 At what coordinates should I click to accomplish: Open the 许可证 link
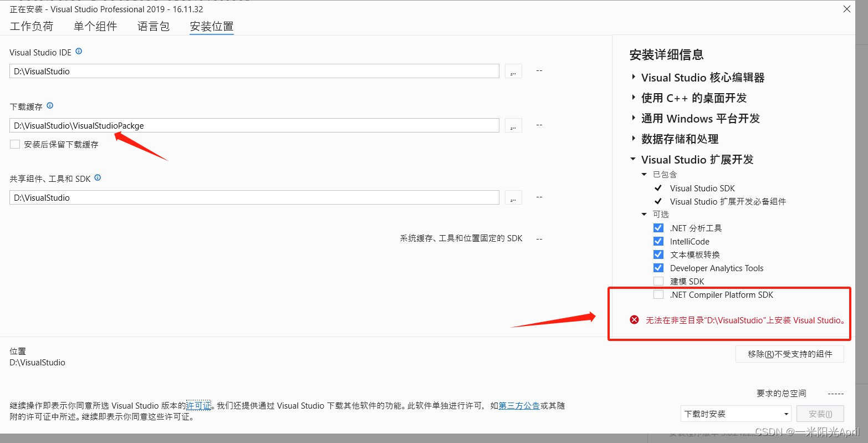click(198, 406)
